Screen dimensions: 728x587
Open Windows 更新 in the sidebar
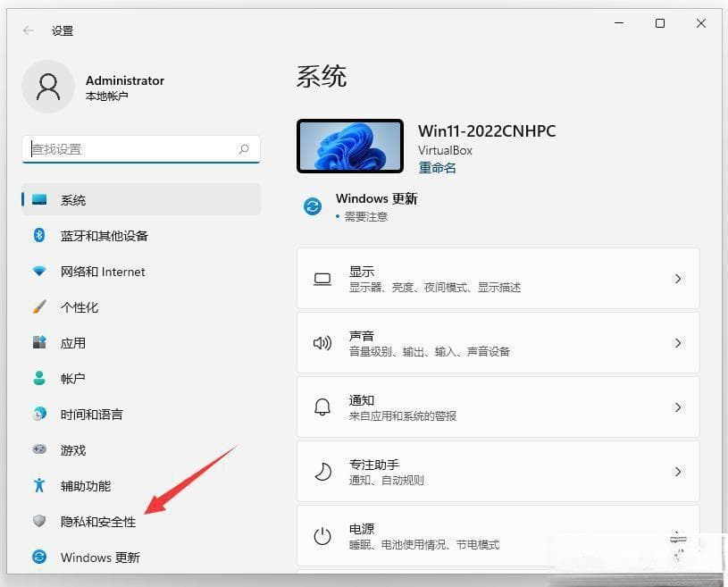(x=141, y=557)
